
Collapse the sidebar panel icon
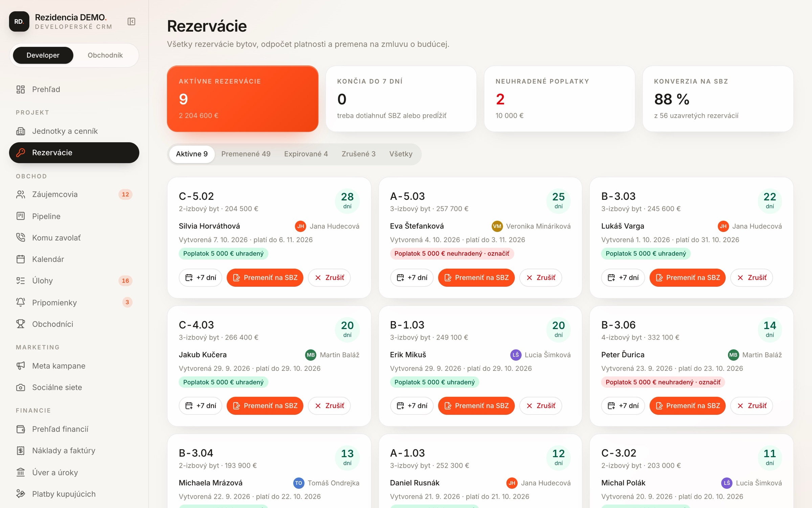click(x=131, y=21)
